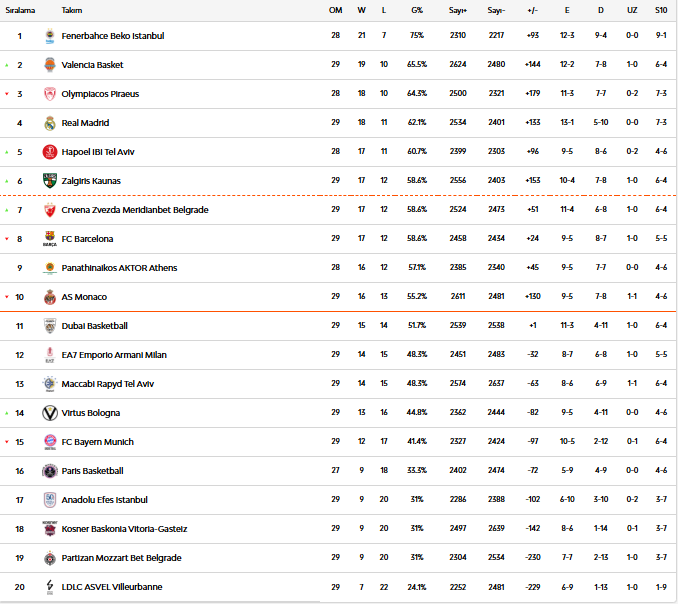Image resolution: width=678 pixels, height=604 pixels.
Task: Click the S10 column header
Action: pos(661,10)
